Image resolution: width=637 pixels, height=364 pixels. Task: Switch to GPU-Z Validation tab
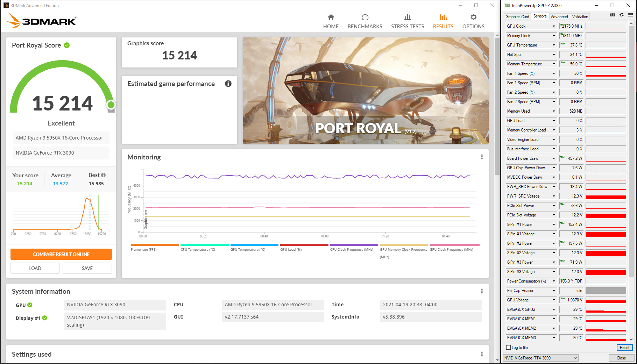pos(580,17)
